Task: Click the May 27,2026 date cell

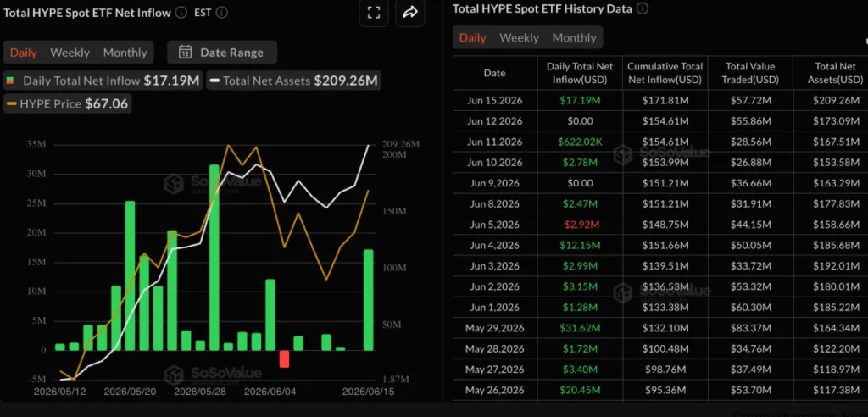Action: click(495, 370)
